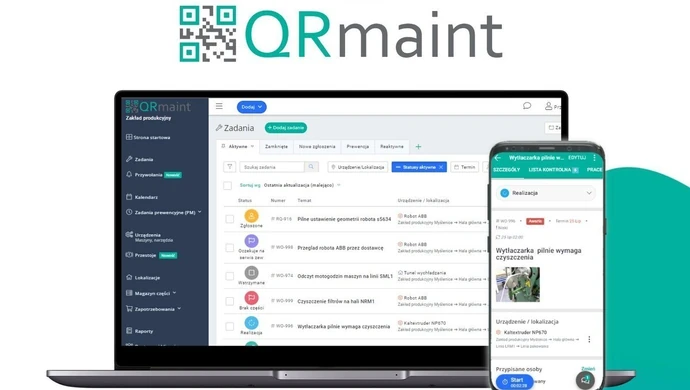Viewport: 690px width, 390px height.
Task: Open task Wytłaczarka pilnie wymaga czyszczenia in list
Action: point(344,326)
